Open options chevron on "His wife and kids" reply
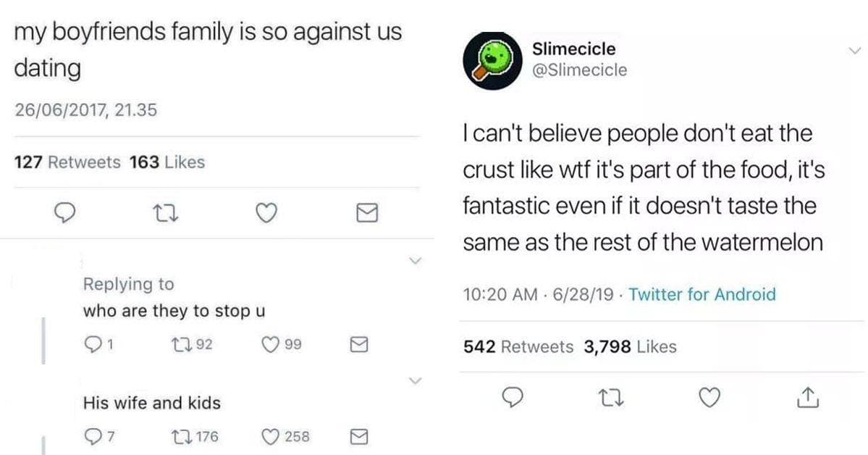The image size is (868, 455). pos(416,380)
